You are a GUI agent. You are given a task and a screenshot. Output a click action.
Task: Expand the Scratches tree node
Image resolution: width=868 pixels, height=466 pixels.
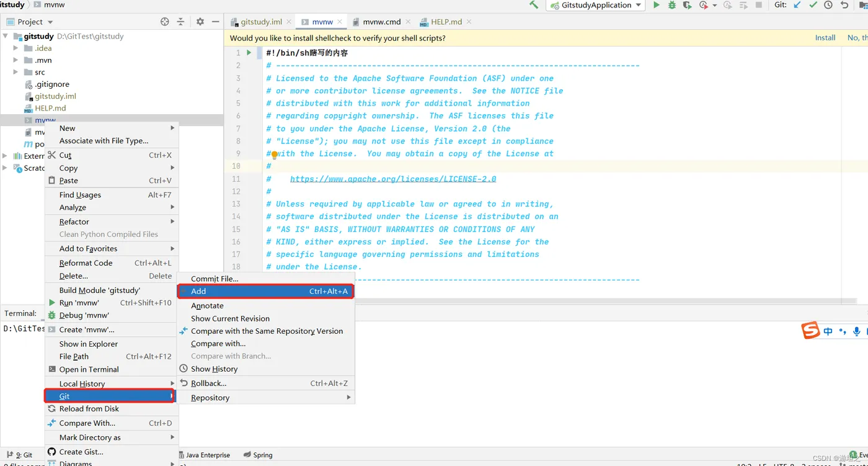(x=6, y=168)
